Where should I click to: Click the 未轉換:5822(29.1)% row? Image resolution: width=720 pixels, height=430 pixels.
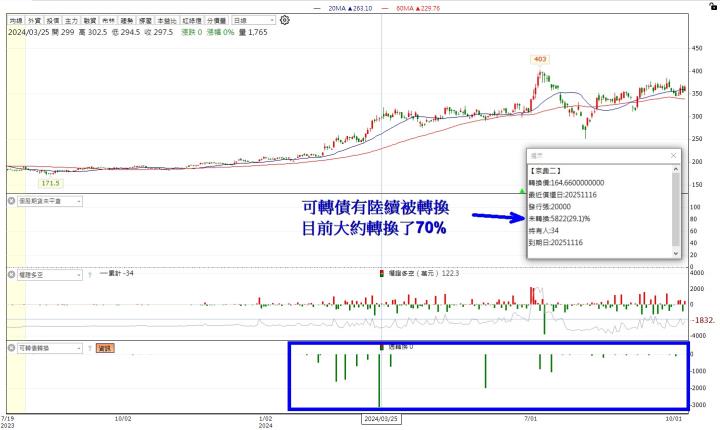click(559, 219)
